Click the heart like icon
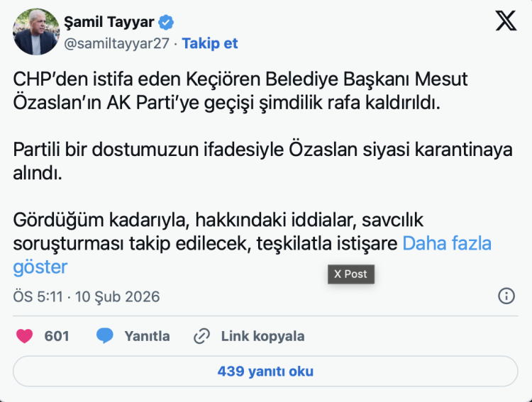Image resolution: width=532 pixels, height=402 pixels. pyautogui.click(x=25, y=335)
